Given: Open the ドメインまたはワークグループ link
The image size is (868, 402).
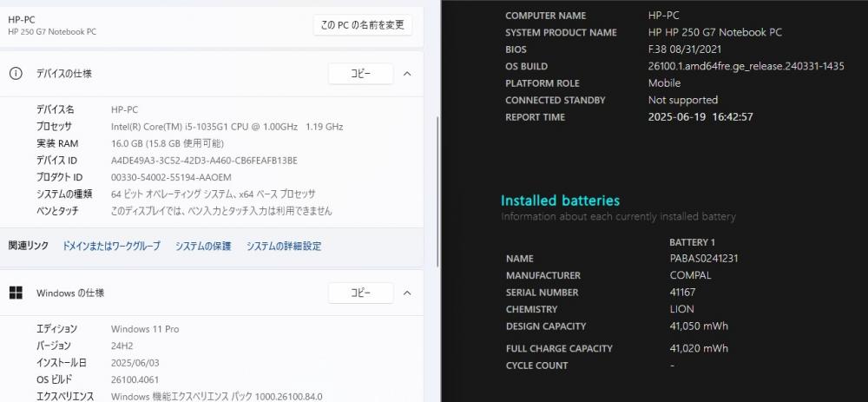Looking at the screenshot, I should tap(111, 246).
